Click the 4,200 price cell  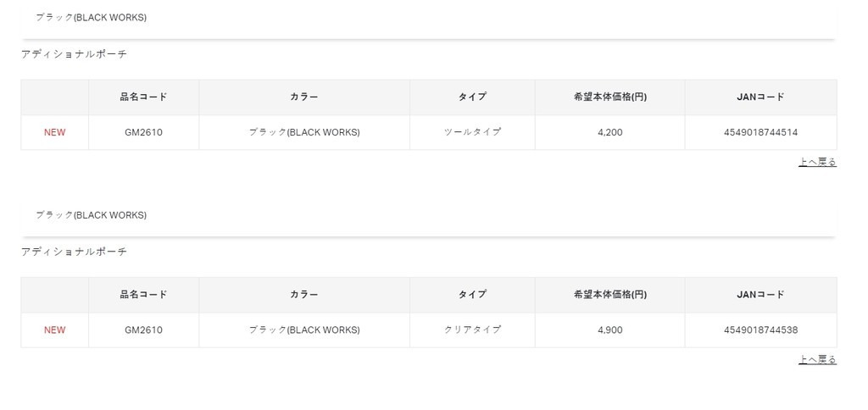tap(609, 132)
